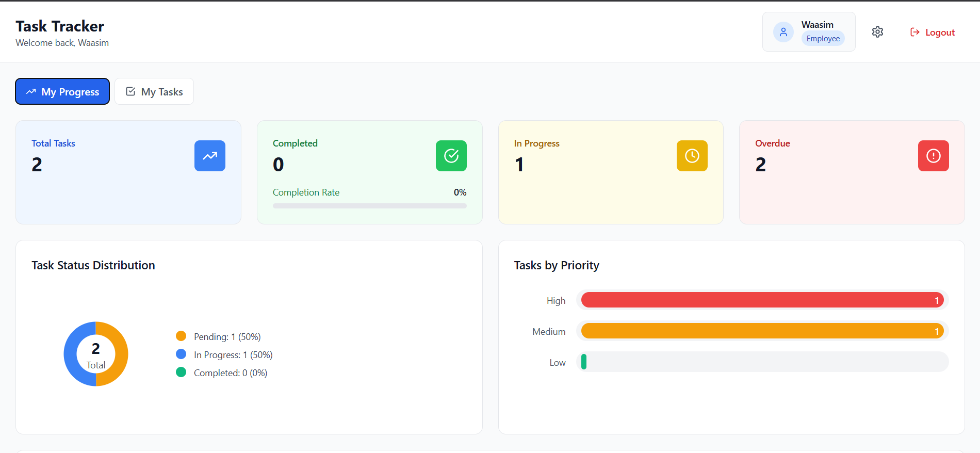Click the user avatar icon beside Waasim

[x=783, y=32]
